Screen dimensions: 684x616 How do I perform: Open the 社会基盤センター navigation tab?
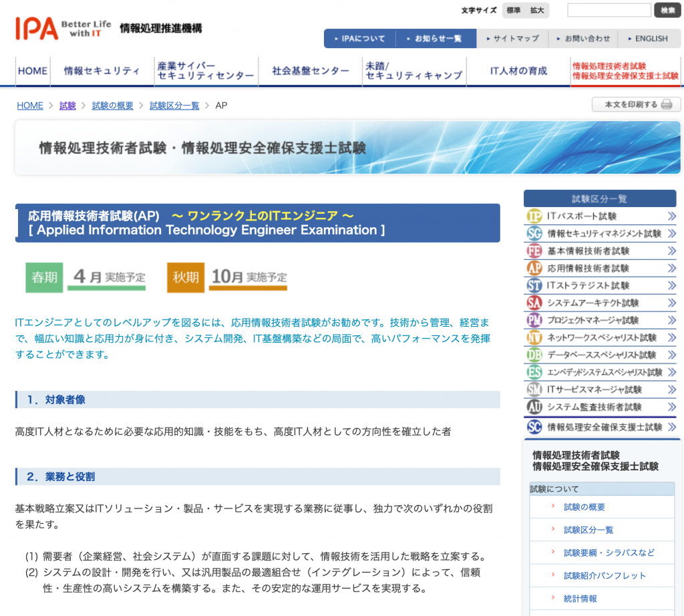click(x=310, y=71)
